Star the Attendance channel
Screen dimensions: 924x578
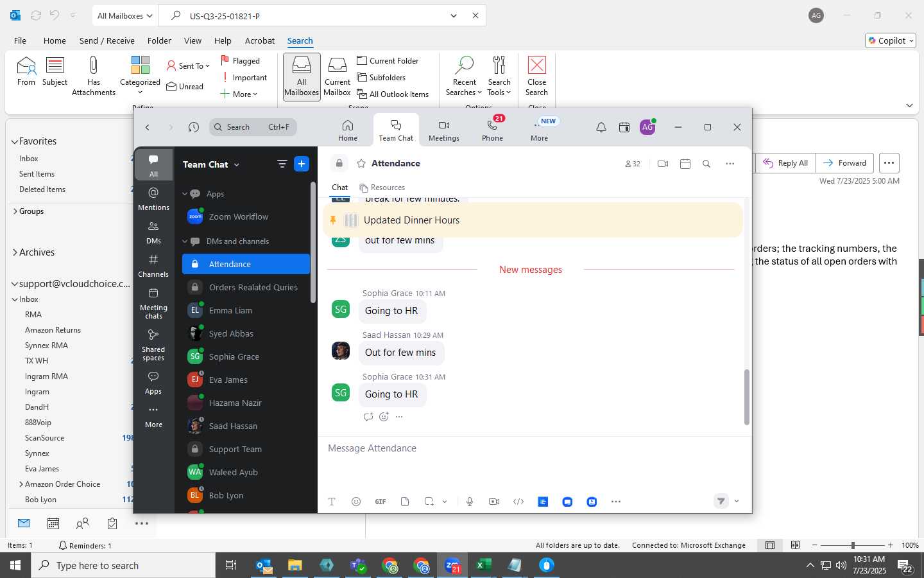[x=361, y=164]
